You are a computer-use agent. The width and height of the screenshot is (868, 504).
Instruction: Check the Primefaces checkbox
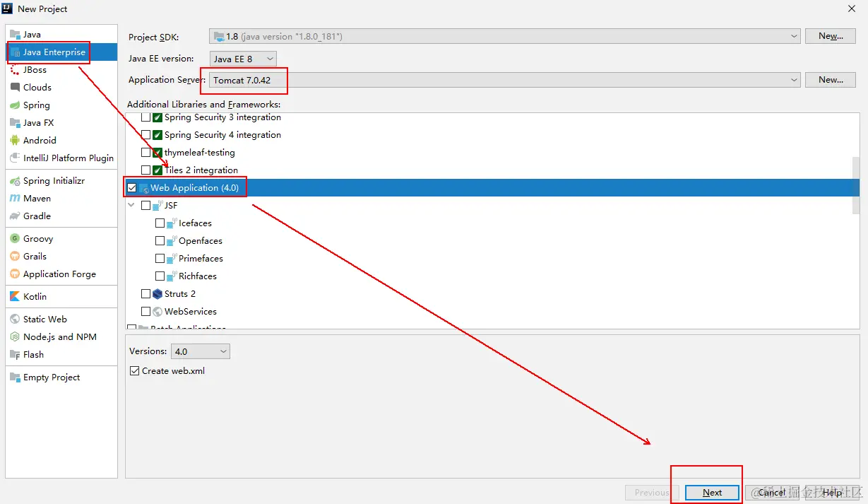[x=160, y=259]
